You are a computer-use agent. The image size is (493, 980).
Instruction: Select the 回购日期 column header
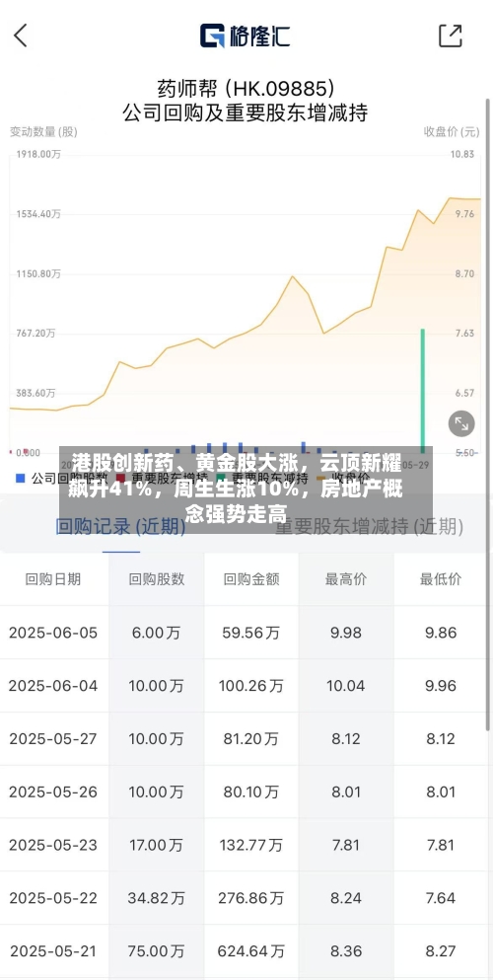point(53,579)
